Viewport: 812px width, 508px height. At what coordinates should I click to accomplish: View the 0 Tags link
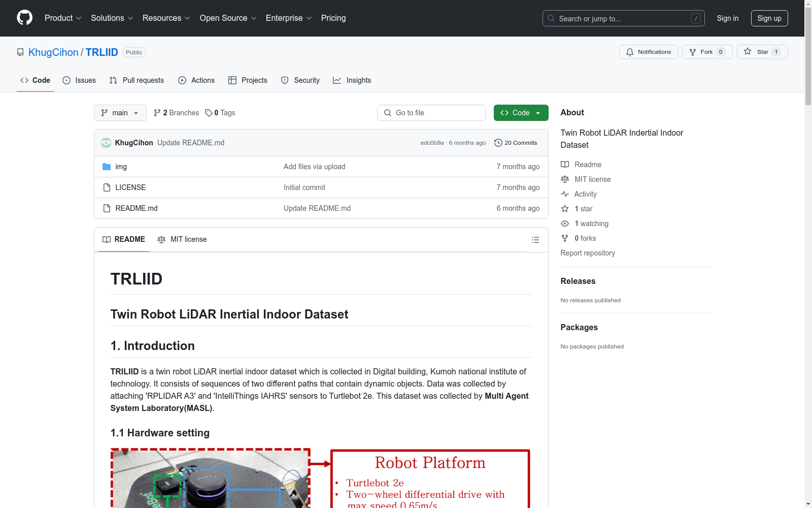pos(220,113)
